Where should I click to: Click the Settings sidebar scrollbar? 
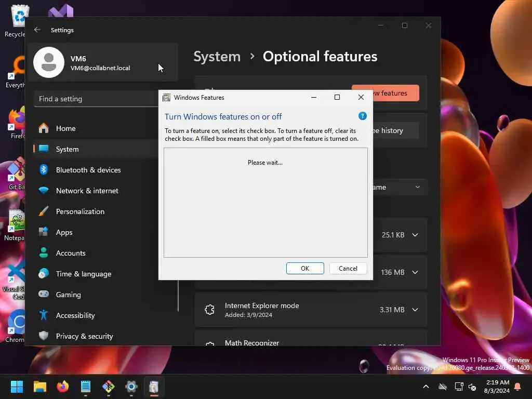tap(178, 295)
